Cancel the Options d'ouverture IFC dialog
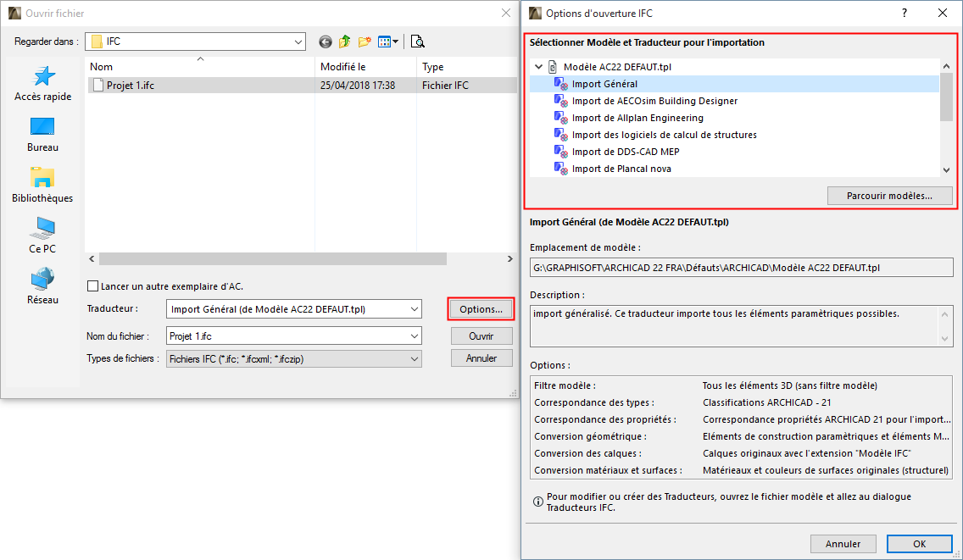The width and height of the screenshot is (963, 560). pos(843,543)
